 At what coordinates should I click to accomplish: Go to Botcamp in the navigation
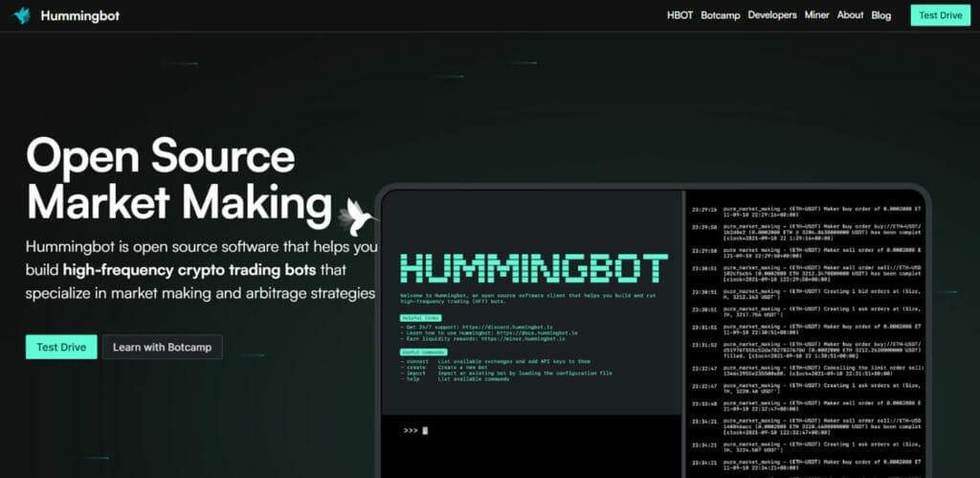pyautogui.click(x=720, y=15)
